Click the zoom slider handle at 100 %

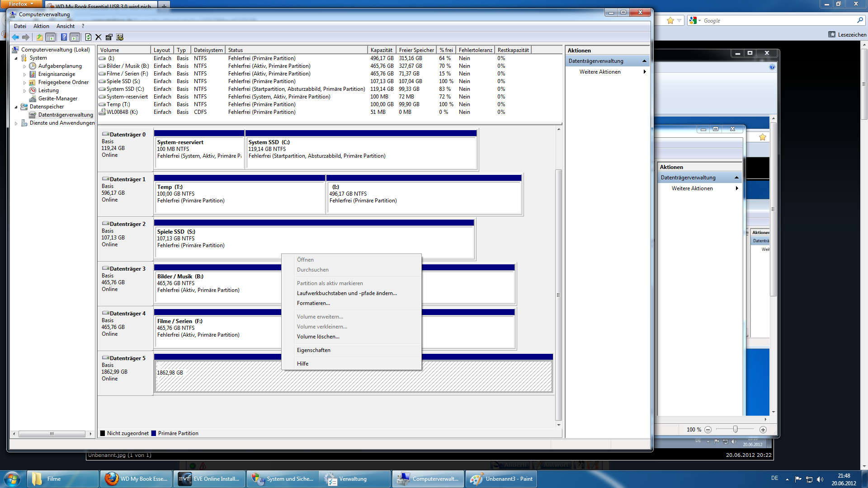735,429
